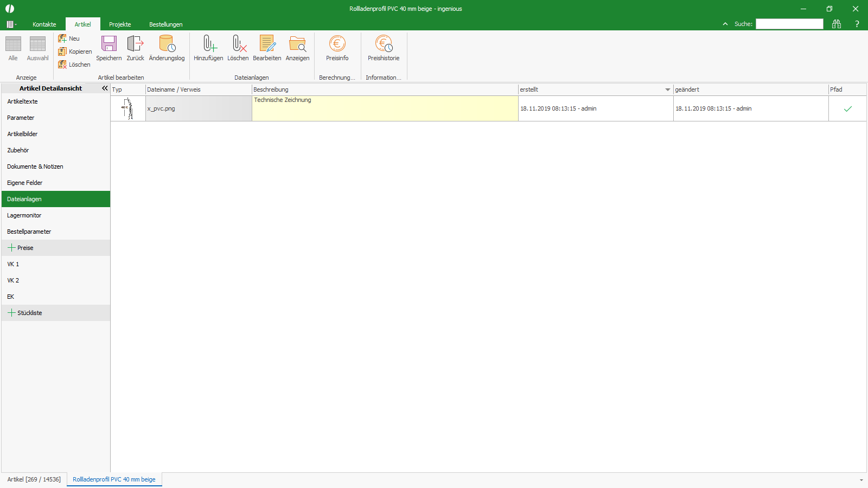Show the Preishistorie
868x488 pixels.
click(384, 48)
